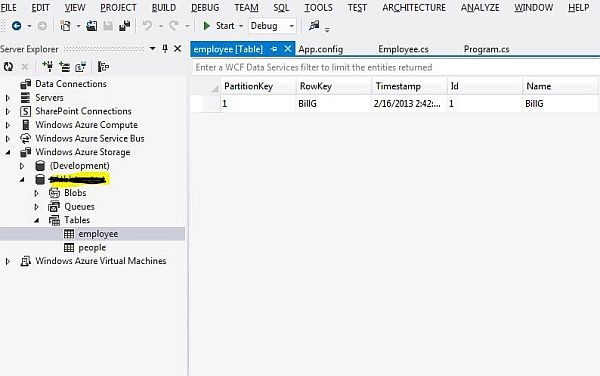Switch to the Program.cs tab
Viewport: 600px width, 376px height.
coord(486,49)
